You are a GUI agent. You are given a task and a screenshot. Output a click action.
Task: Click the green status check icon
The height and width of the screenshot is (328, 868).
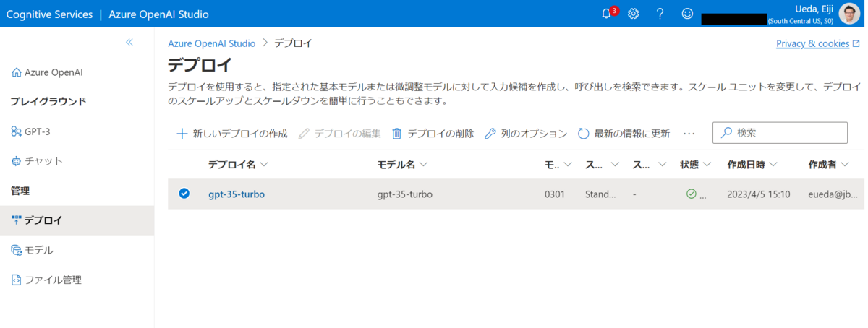click(691, 194)
